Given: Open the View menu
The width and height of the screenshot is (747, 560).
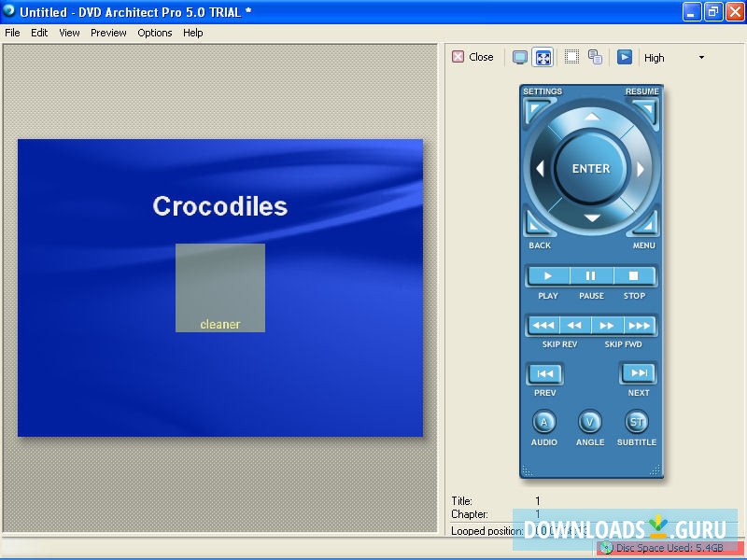Looking at the screenshot, I should coord(69,33).
